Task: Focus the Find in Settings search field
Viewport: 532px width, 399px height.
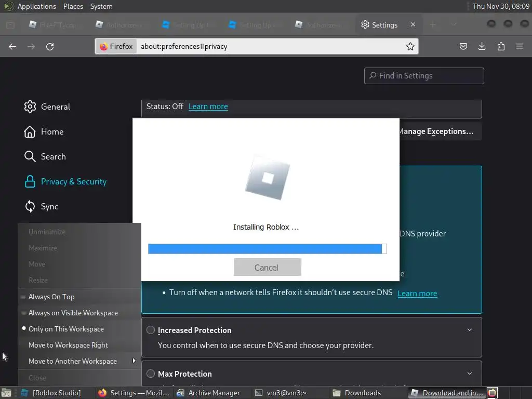Action: [424, 76]
